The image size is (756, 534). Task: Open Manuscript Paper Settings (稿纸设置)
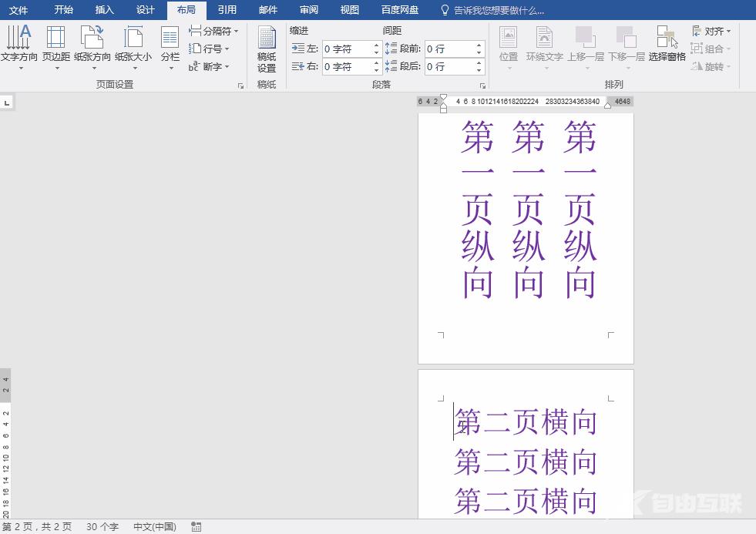pyautogui.click(x=267, y=49)
